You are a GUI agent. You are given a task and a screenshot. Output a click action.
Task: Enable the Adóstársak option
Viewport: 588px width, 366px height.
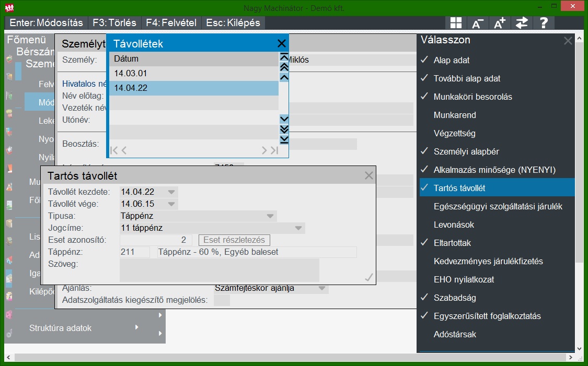point(497,334)
